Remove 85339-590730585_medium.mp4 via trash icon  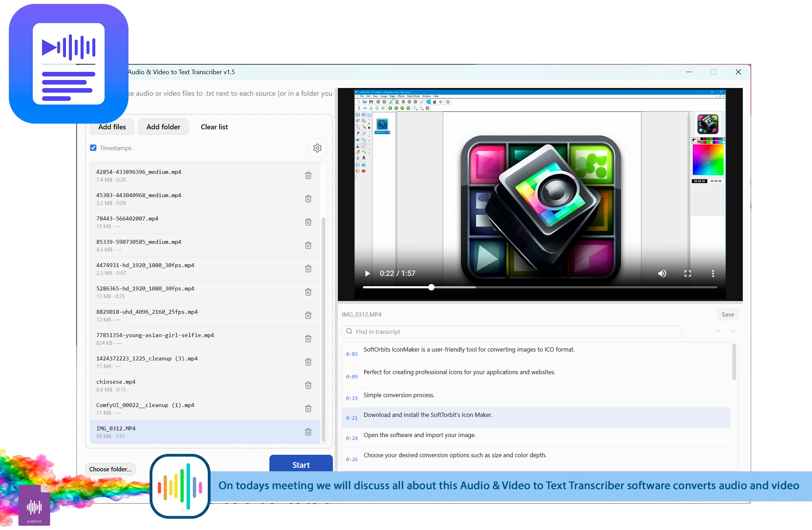pos(308,245)
